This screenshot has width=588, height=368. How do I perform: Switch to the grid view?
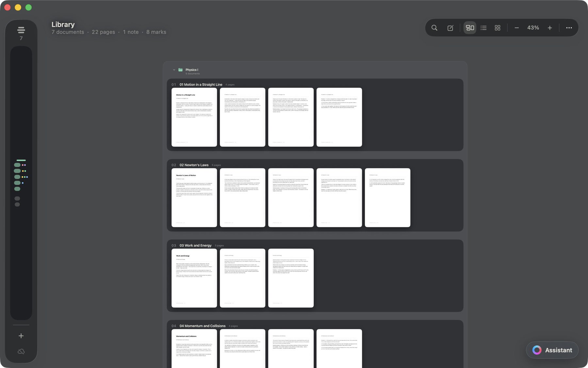pos(498,28)
